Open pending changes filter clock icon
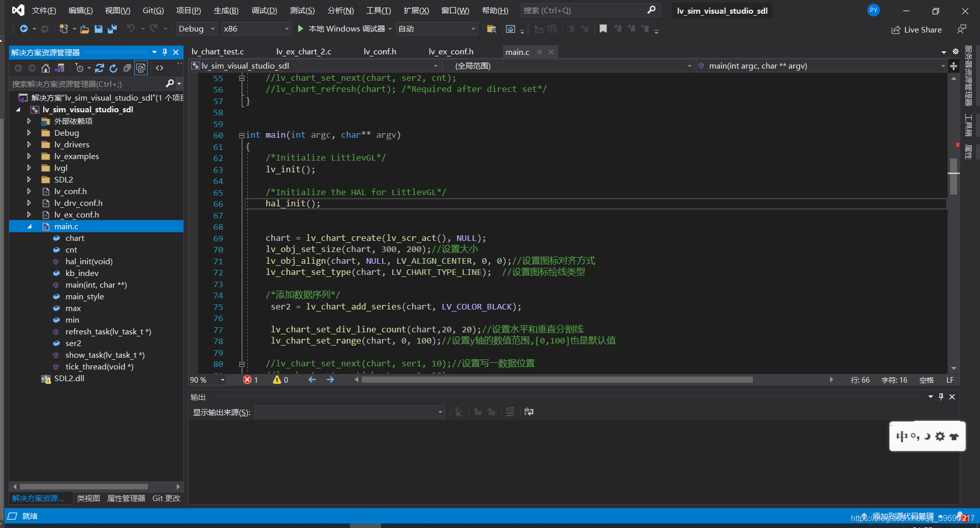The height and width of the screenshot is (528, 980). 79,68
